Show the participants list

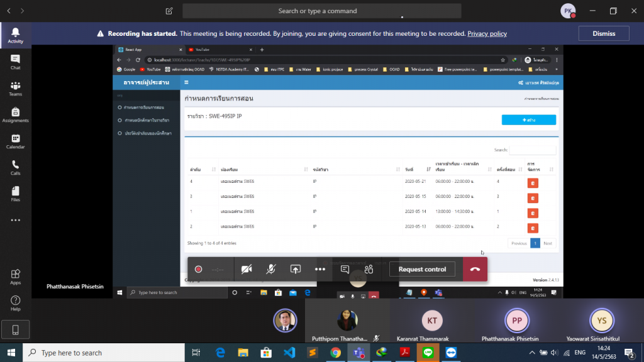pyautogui.click(x=369, y=269)
